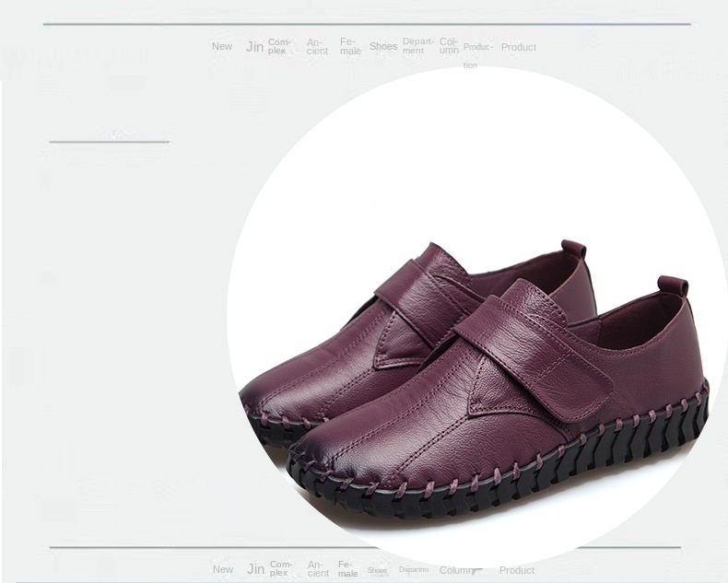
Task: Open 'Complex' in the bottom label row
Action: [280, 569]
